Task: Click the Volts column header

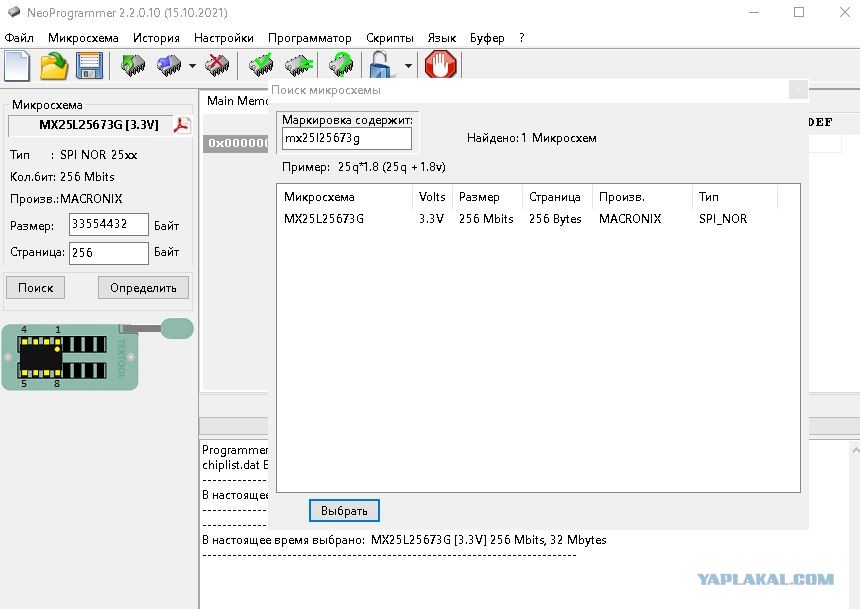Action: tap(432, 197)
